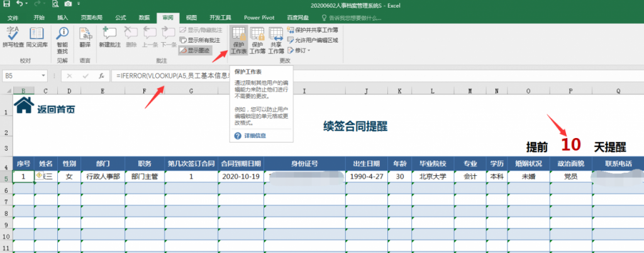This screenshot has width=644, height=253.
Task: Switch to the Power Pivot tab
Action: tap(259, 18)
